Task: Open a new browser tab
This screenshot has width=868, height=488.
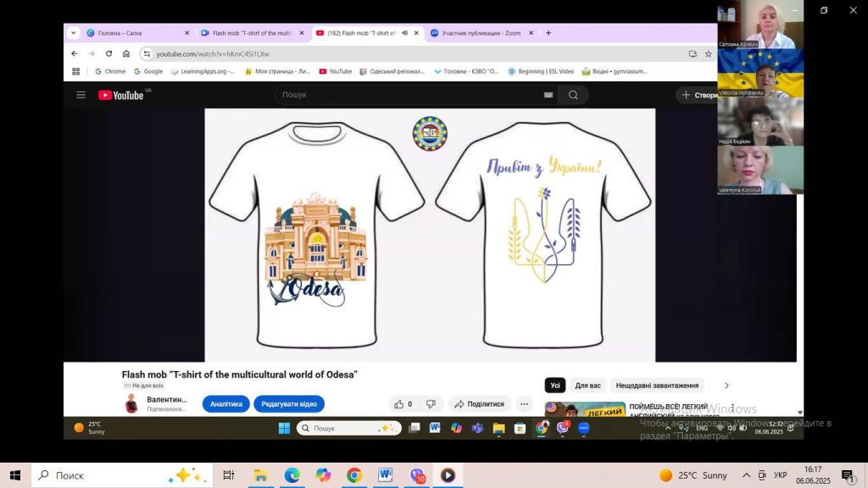Action: pos(548,33)
